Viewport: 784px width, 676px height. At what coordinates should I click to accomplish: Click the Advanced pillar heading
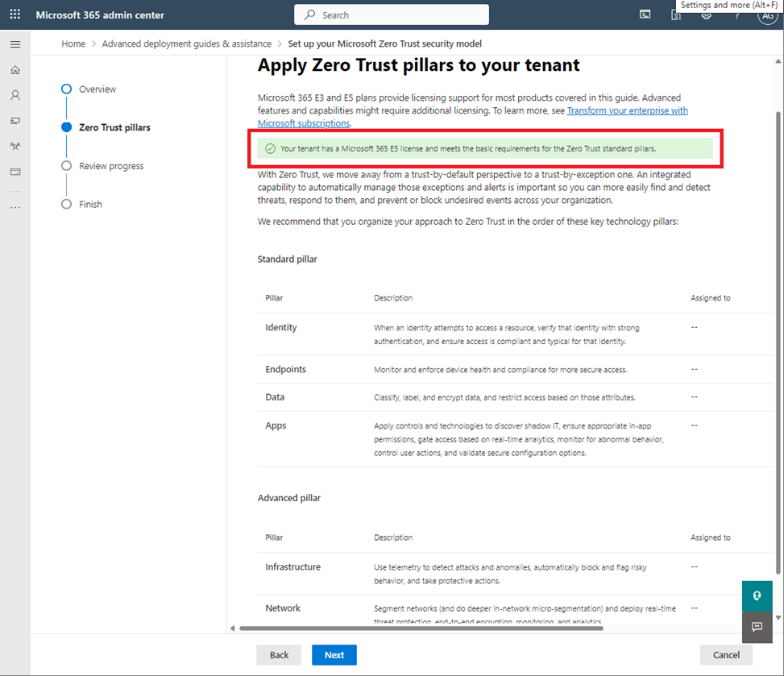(x=289, y=498)
